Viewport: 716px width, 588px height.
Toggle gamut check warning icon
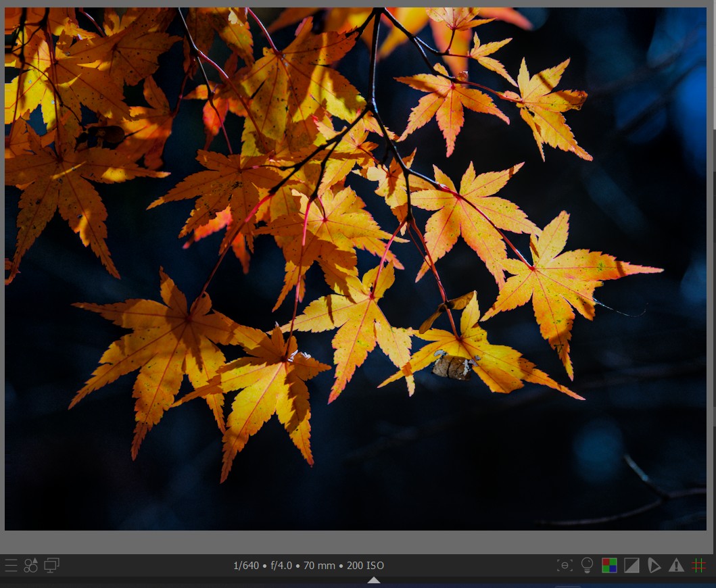point(676,565)
